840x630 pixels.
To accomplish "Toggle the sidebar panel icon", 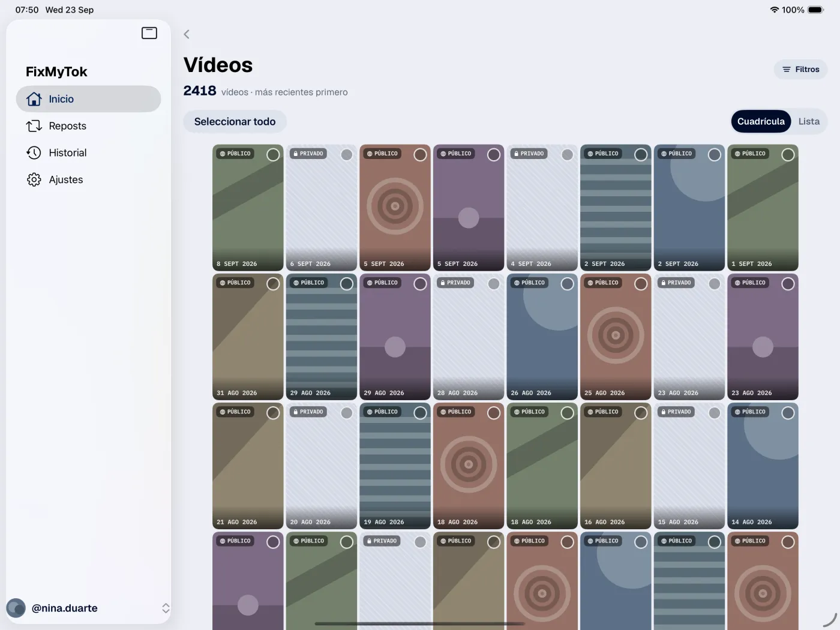I will click(x=149, y=33).
